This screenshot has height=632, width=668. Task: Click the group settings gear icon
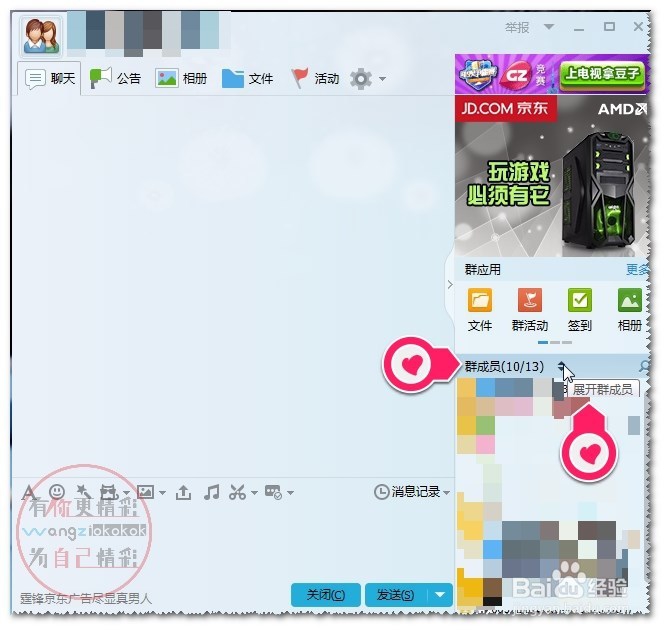click(x=361, y=79)
